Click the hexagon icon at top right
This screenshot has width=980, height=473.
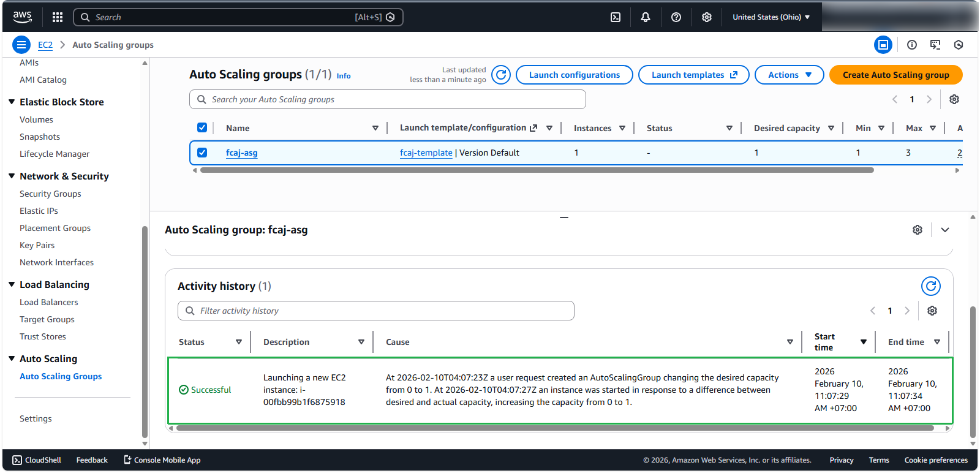point(959,45)
